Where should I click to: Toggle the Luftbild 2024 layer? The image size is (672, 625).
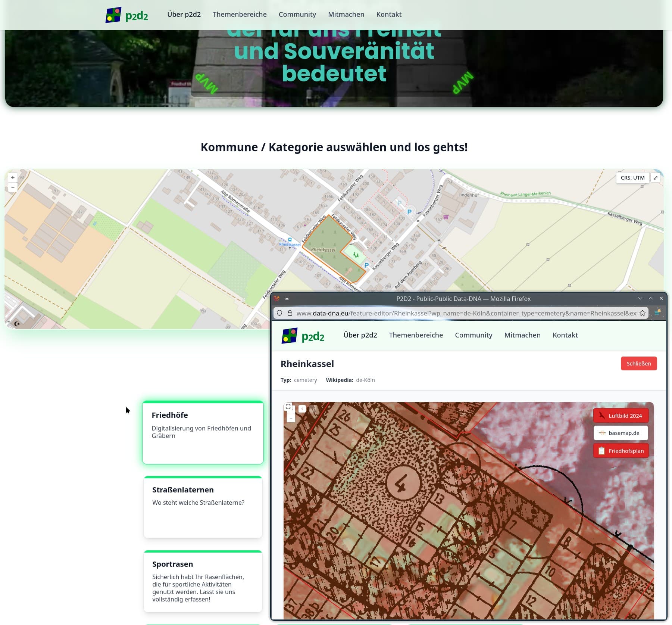point(621,416)
